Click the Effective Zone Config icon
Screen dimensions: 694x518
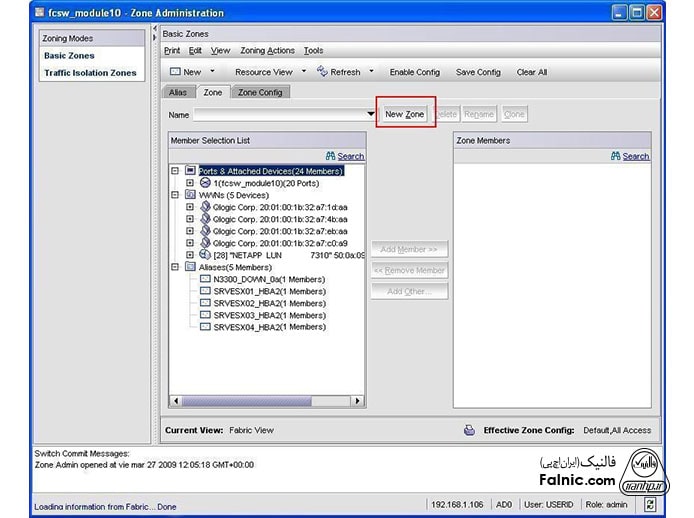[x=468, y=430]
